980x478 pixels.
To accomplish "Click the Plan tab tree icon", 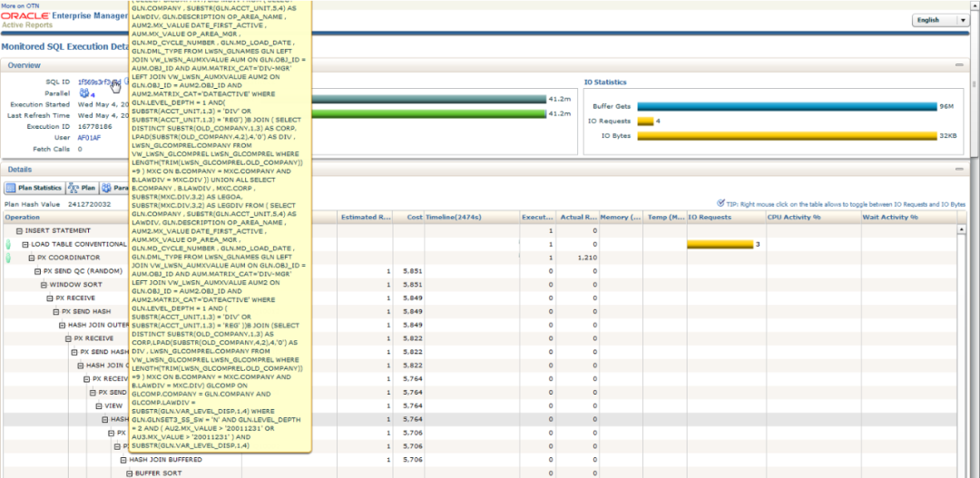I will (x=74, y=189).
